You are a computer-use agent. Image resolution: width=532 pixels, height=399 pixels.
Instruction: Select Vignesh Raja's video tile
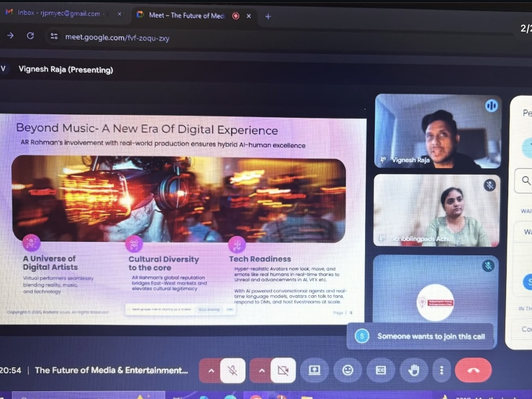coord(438,131)
